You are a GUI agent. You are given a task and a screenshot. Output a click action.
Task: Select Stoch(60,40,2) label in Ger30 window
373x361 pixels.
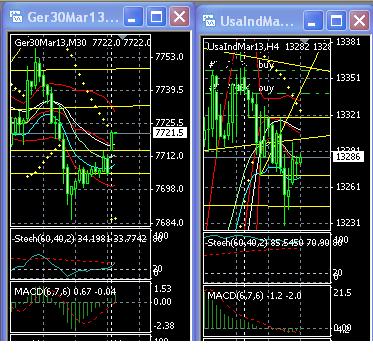click(x=43, y=238)
